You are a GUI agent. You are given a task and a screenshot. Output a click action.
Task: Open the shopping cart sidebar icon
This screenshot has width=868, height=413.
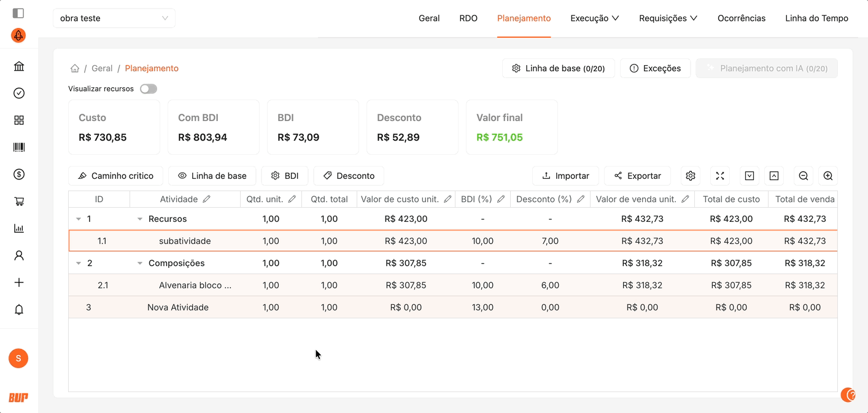click(x=19, y=202)
